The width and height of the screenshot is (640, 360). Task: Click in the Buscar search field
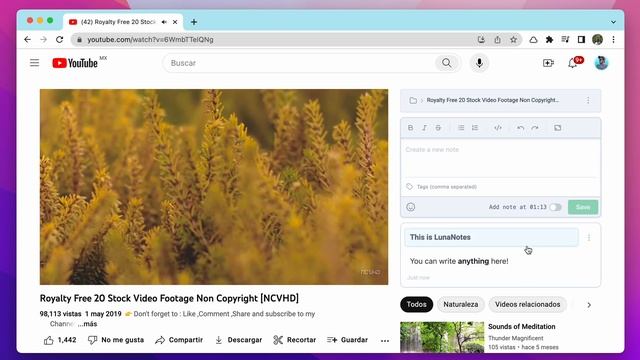click(300, 63)
